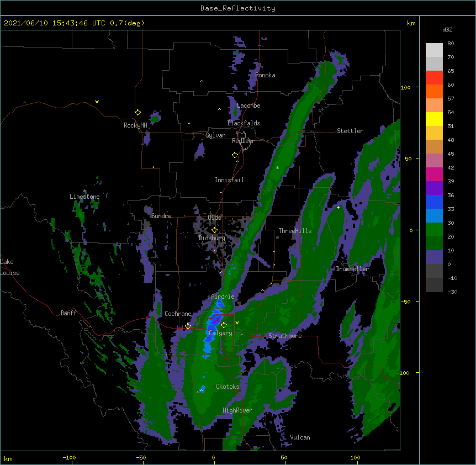Click the Limestone label
Screen dimensions: 476x465
84,197
